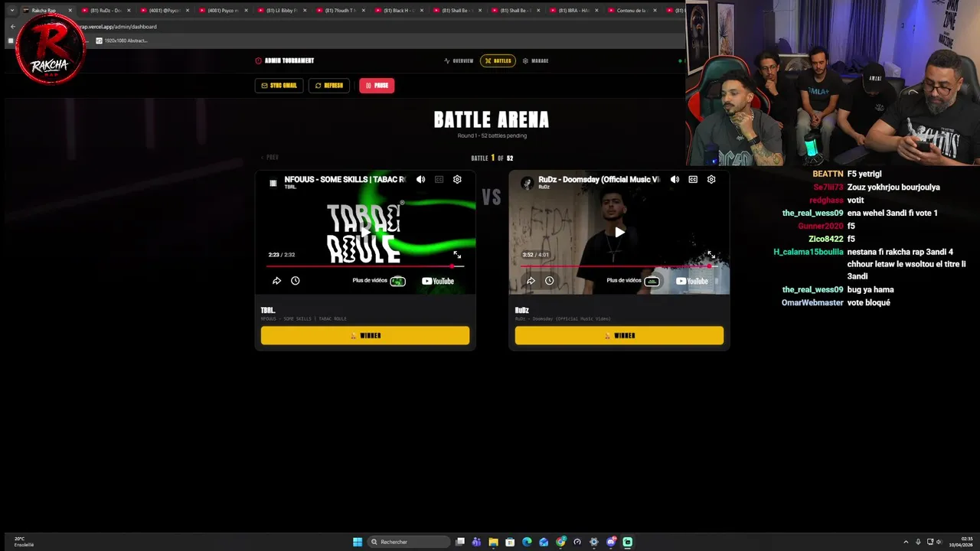Click the Sync Gmail button
980x551 pixels.
click(279, 86)
